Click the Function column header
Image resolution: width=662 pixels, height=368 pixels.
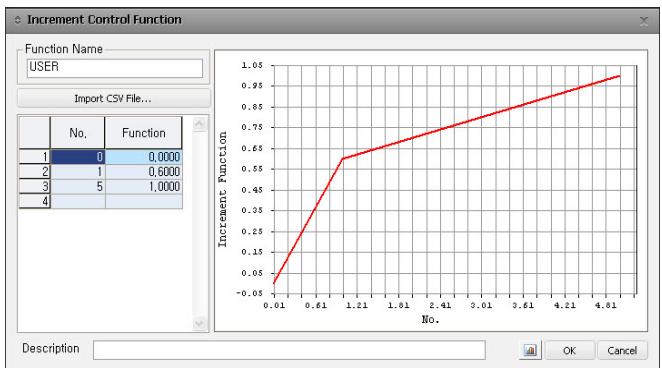click(x=144, y=133)
